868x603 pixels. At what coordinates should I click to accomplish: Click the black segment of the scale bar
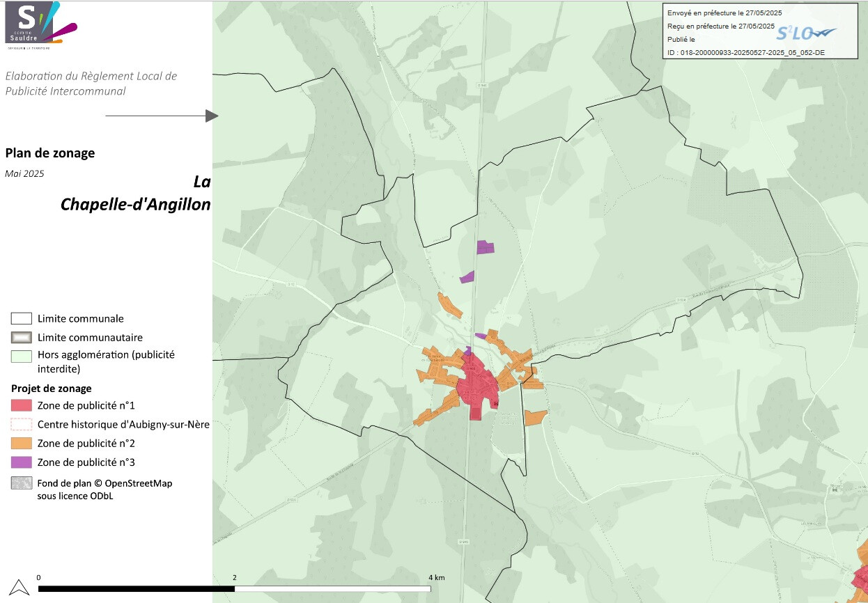[136, 589]
